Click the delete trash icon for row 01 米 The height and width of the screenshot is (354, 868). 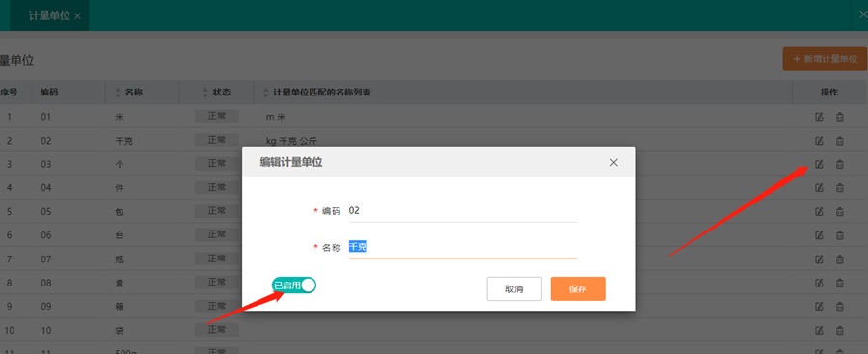pos(840,117)
